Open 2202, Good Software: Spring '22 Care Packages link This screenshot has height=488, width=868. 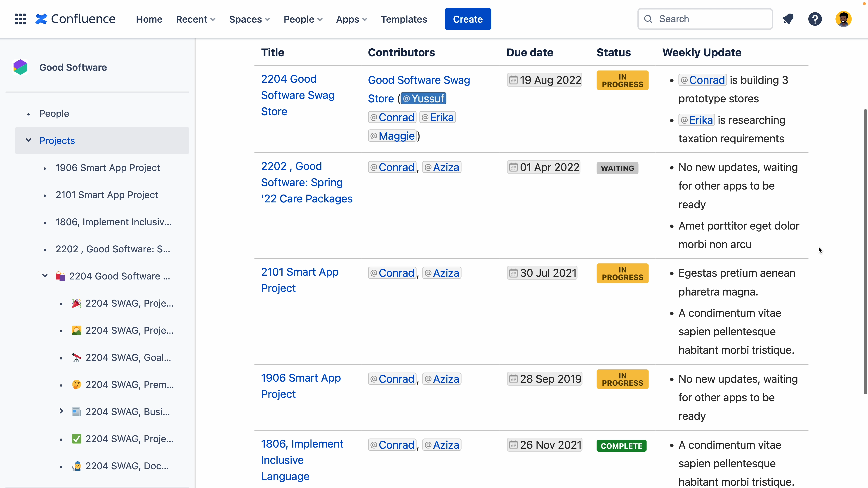point(307,182)
